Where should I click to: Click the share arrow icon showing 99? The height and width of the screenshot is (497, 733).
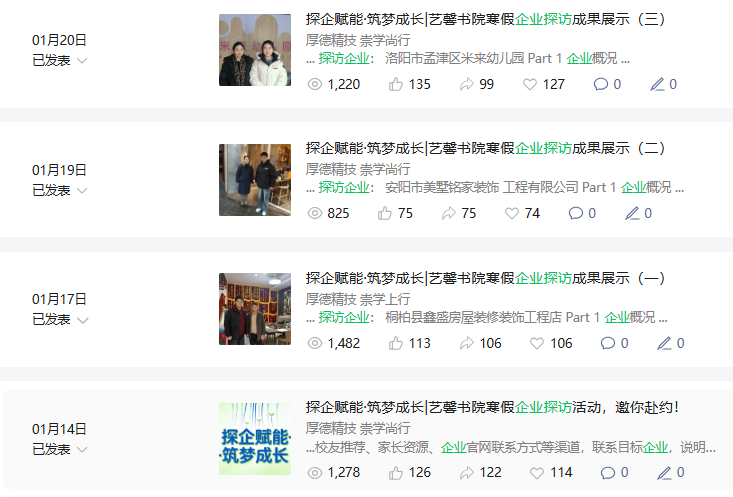[x=467, y=84]
